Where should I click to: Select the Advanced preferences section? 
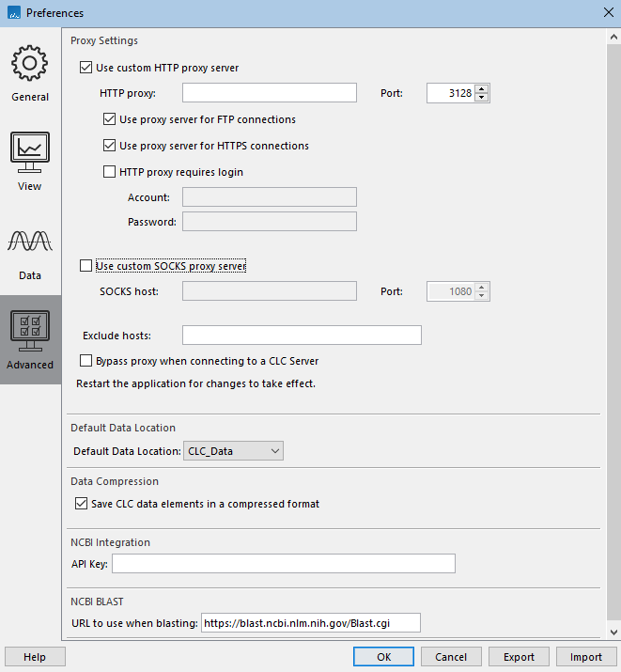[x=30, y=339]
